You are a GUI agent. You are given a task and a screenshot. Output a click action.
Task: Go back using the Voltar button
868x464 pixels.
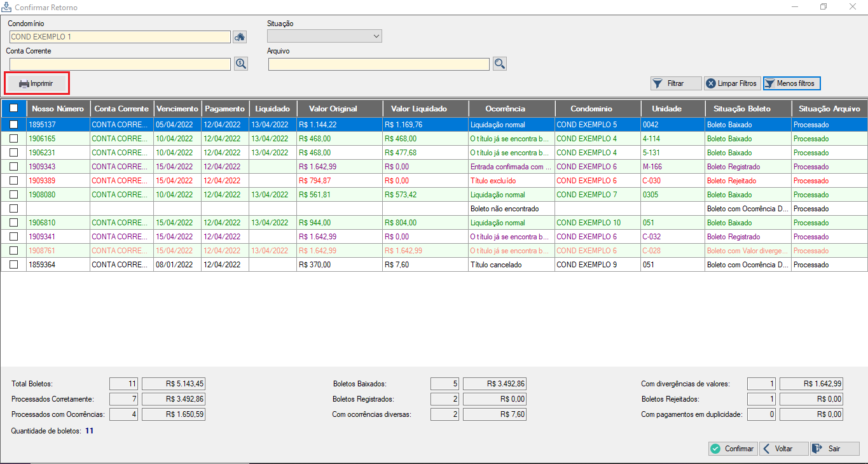point(783,449)
